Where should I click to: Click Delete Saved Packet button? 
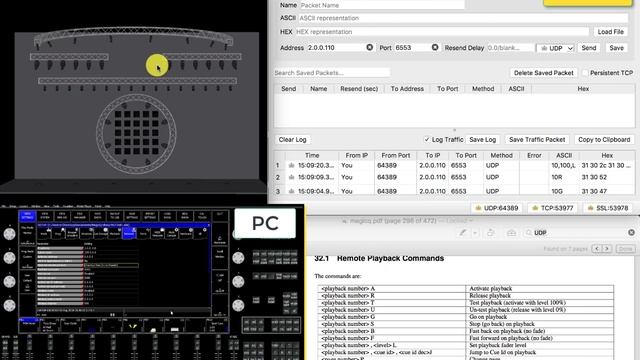click(x=544, y=73)
